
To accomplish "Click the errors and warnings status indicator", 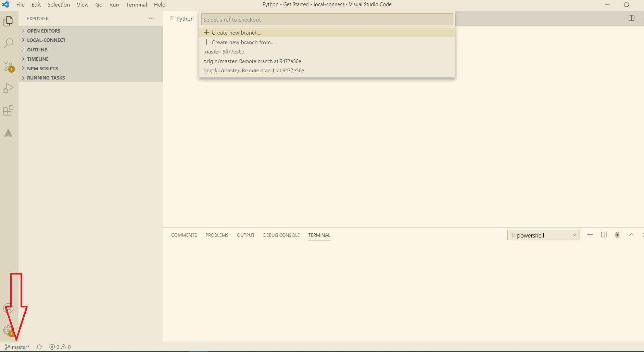I will tap(60, 347).
